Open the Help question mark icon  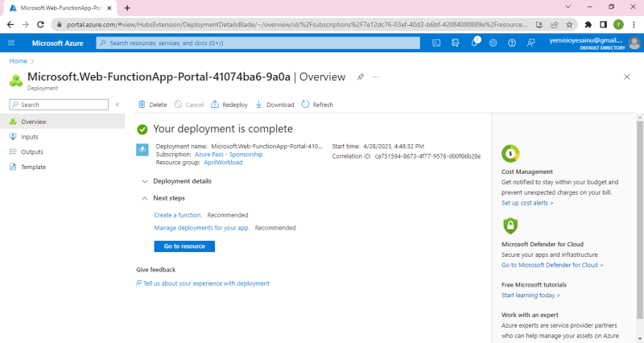(x=512, y=43)
